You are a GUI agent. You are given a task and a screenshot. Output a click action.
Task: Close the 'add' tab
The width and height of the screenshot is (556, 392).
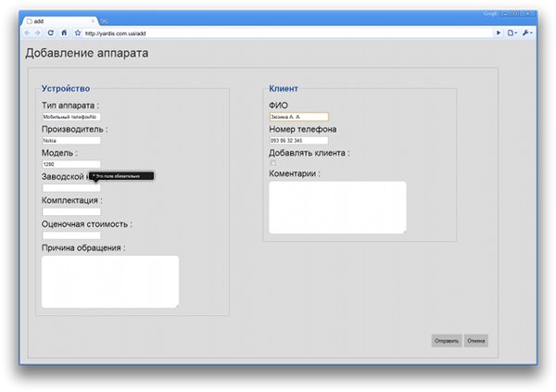click(91, 19)
